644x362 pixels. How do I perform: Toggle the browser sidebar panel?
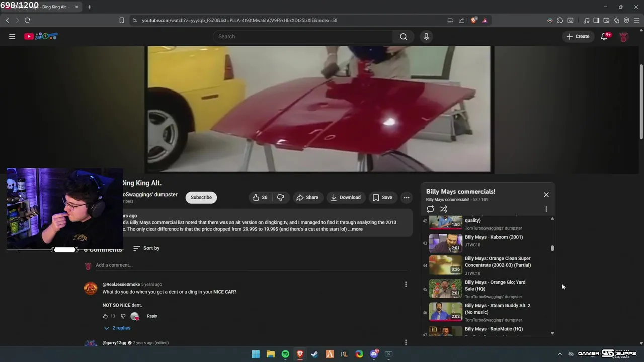(596, 20)
